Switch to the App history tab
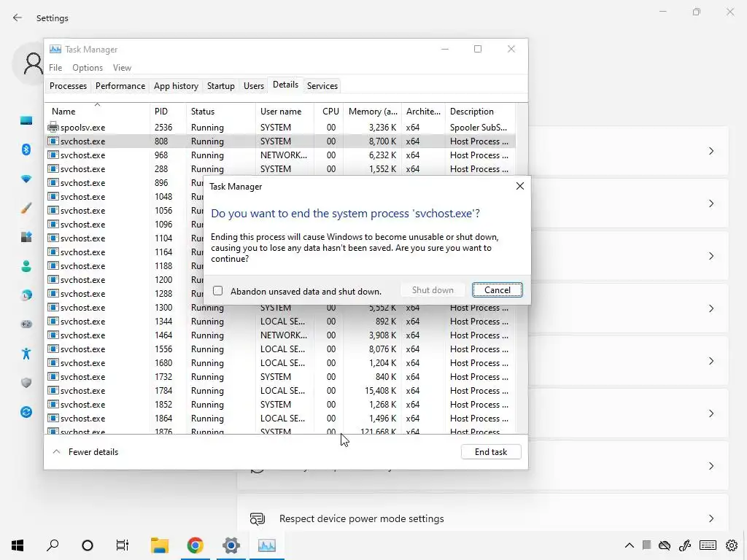Viewport: 747px width, 560px height. coord(176,86)
